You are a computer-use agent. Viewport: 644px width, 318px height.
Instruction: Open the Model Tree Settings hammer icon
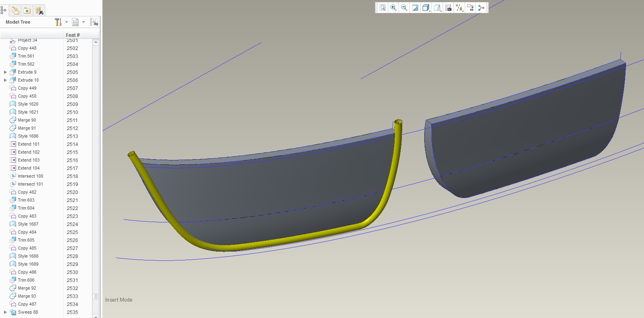(58, 22)
